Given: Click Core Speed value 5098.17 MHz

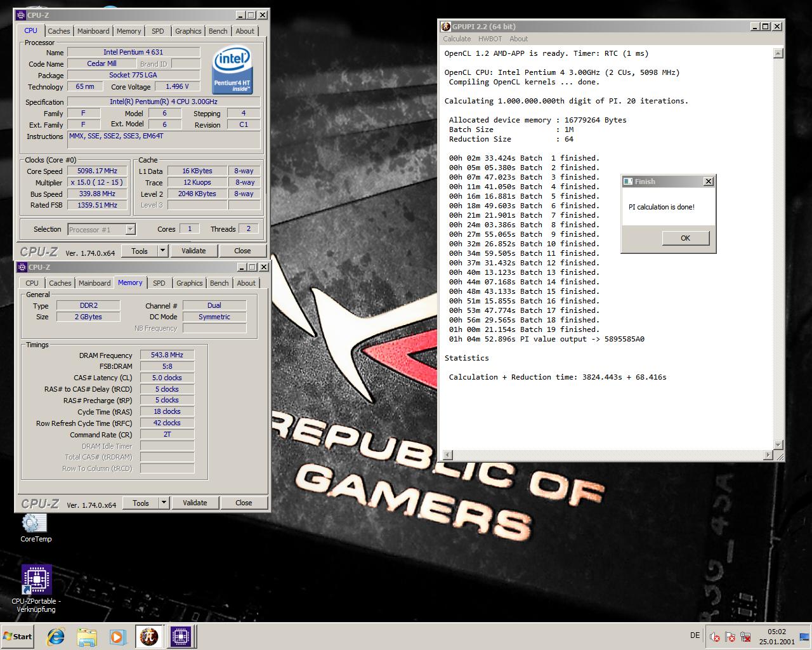Looking at the screenshot, I should tap(97, 171).
